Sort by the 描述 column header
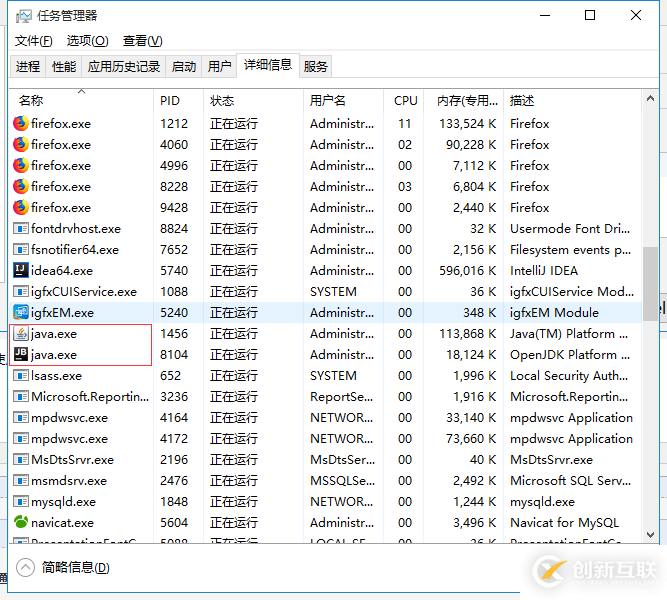This screenshot has height=600, width=667. [x=573, y=100]
